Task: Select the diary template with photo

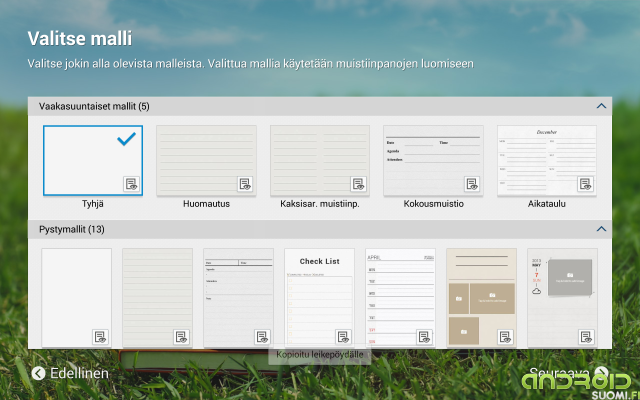Action: tap(562, 298)
